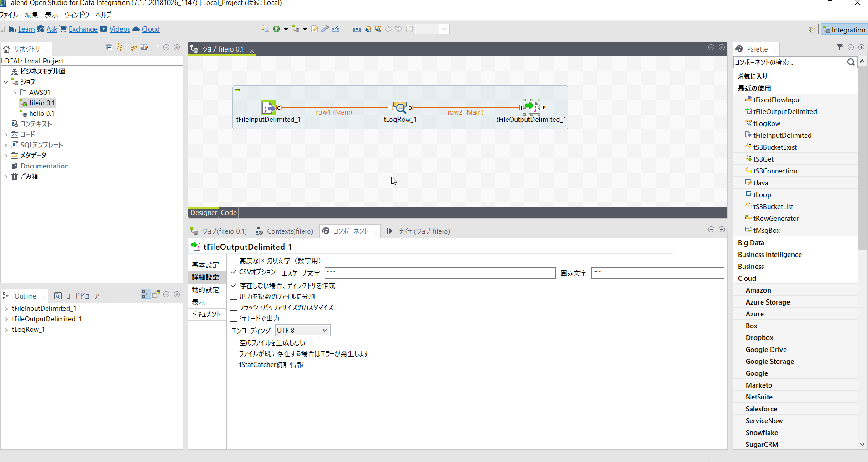
Task: Select tFileOutputDelimited_1 component on canvas
Action: click(x=531, y=108)
